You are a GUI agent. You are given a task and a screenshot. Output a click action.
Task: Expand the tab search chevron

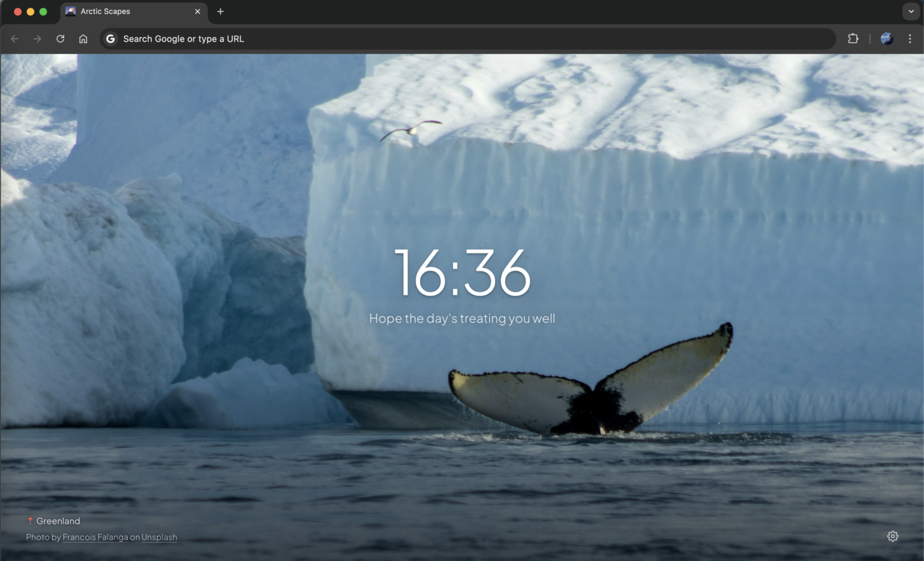coord(911,11)
